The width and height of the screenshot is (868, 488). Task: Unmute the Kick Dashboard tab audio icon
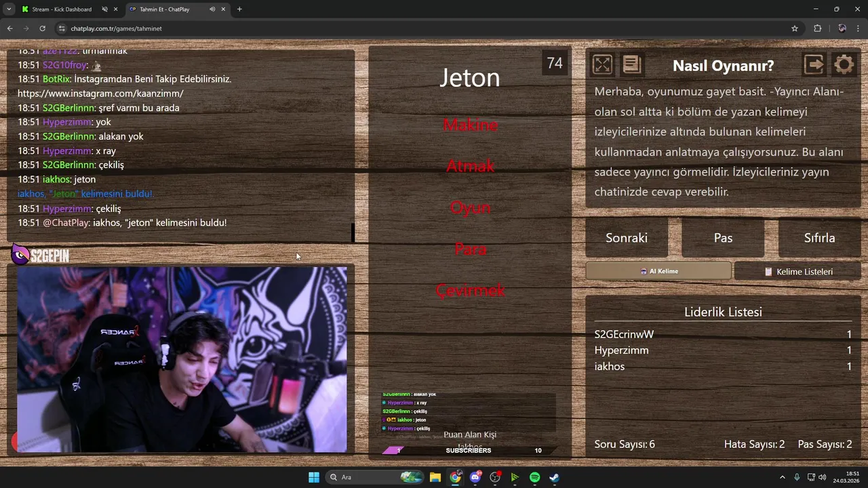tap(104, 9)
